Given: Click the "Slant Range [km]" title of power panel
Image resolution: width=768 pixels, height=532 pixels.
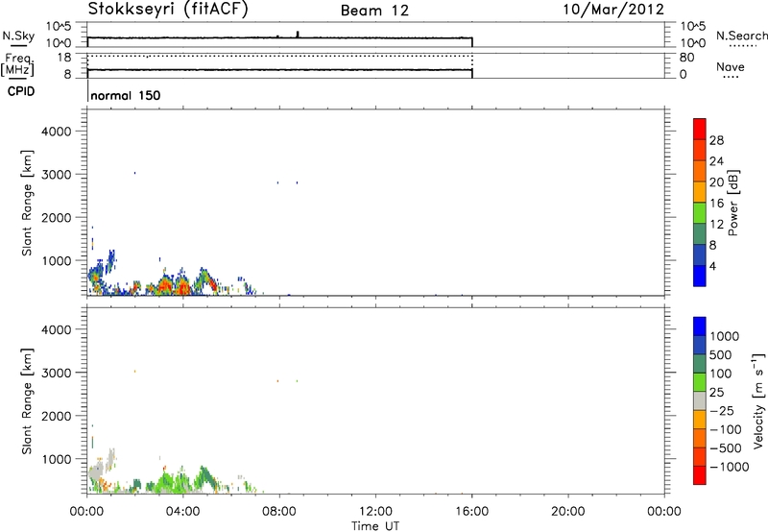Looking at the screenshot, I should 27,203.
